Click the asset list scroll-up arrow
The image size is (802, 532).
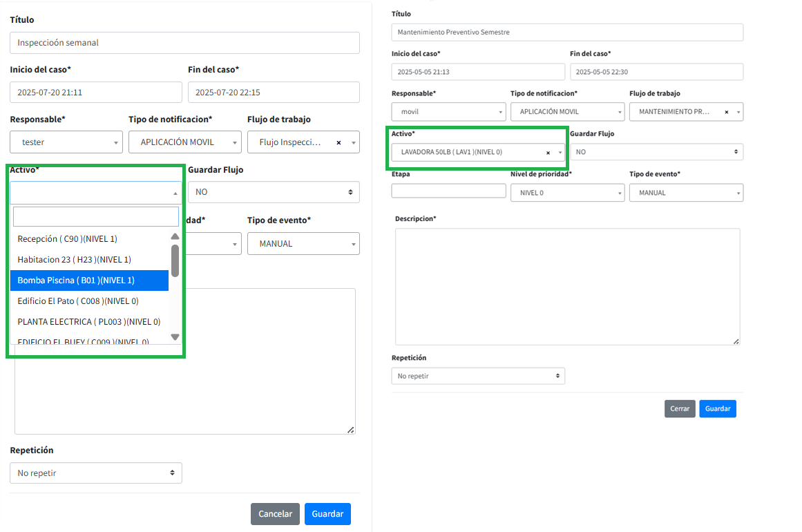[x=175, y=236]
